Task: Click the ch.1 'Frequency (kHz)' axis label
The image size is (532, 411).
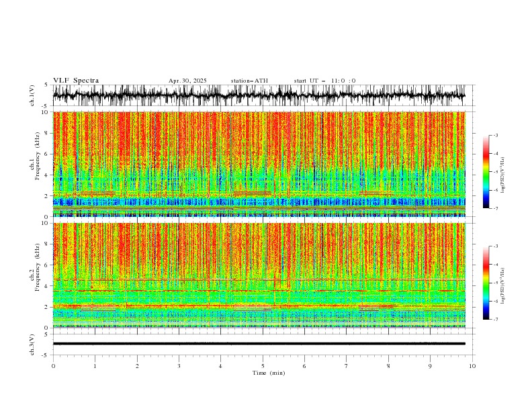Action: 38,156
